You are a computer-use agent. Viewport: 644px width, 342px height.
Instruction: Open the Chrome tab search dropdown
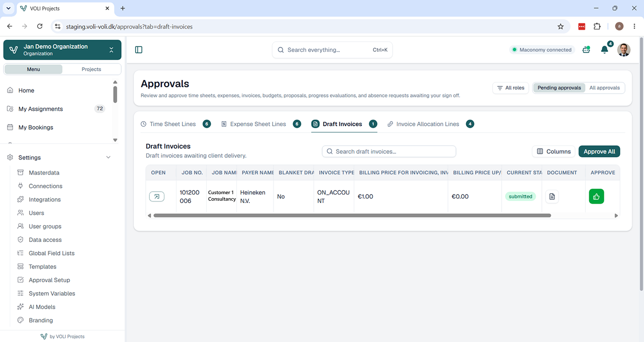coord(9,9)
